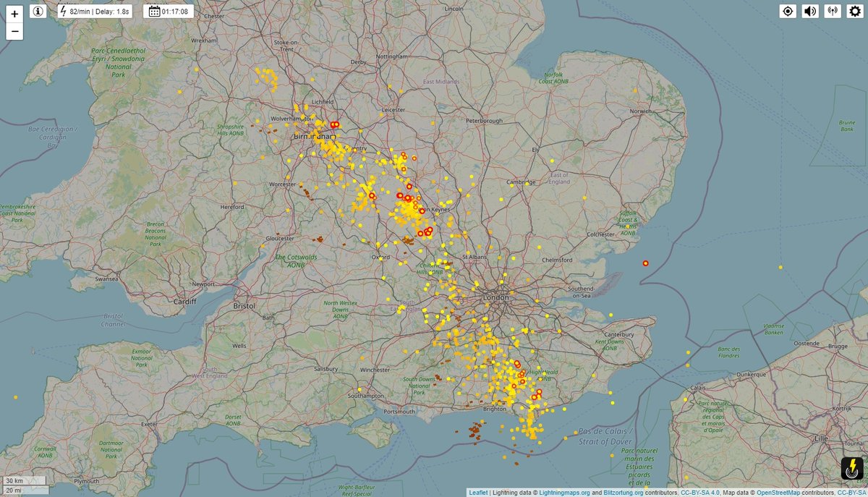Click the Chelmsford label on map
Image resolution: width=868 pixels, height=497 pixels.
click(558, 260)
